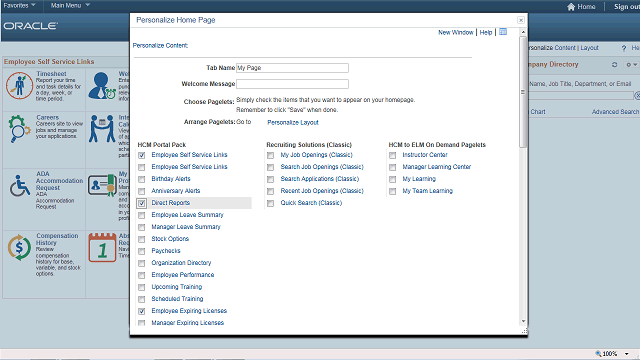Click the ADA Accommodation wheelchair icon
The image size is (640, 360).
coord(20,186)
